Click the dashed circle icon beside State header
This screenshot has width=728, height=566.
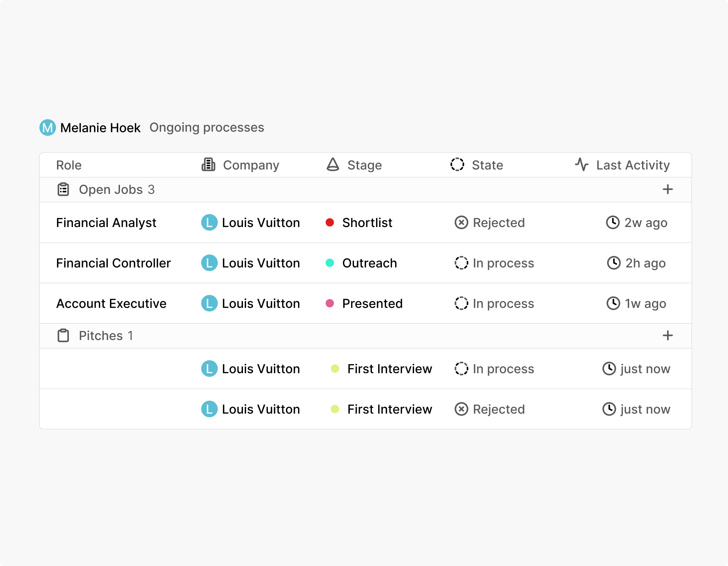pyautogui.click(x=457, y=165)
